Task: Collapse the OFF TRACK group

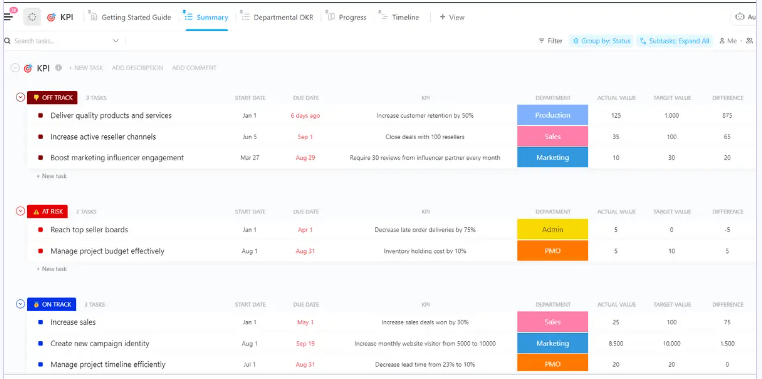Action: (20, 98)
